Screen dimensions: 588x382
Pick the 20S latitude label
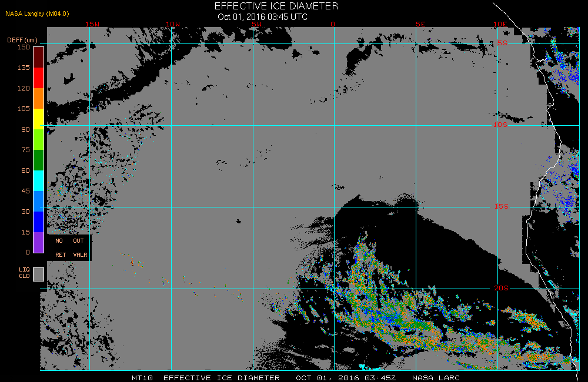502,289
